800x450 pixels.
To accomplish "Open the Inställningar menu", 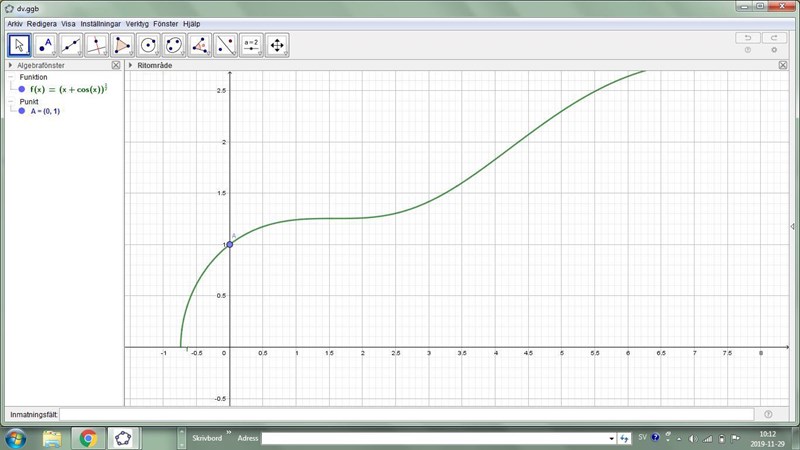I will click(101, 23).
